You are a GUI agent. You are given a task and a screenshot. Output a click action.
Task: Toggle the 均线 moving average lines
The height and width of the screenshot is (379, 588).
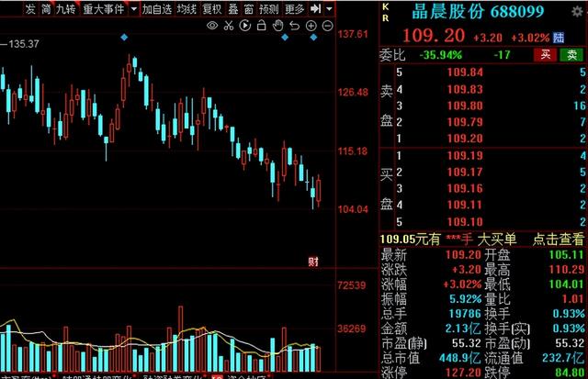pyautogui.click(x=187, y=8)
